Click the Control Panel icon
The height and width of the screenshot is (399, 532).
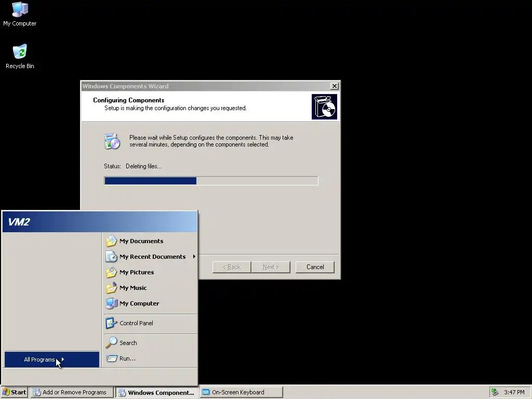pos(111,323)
